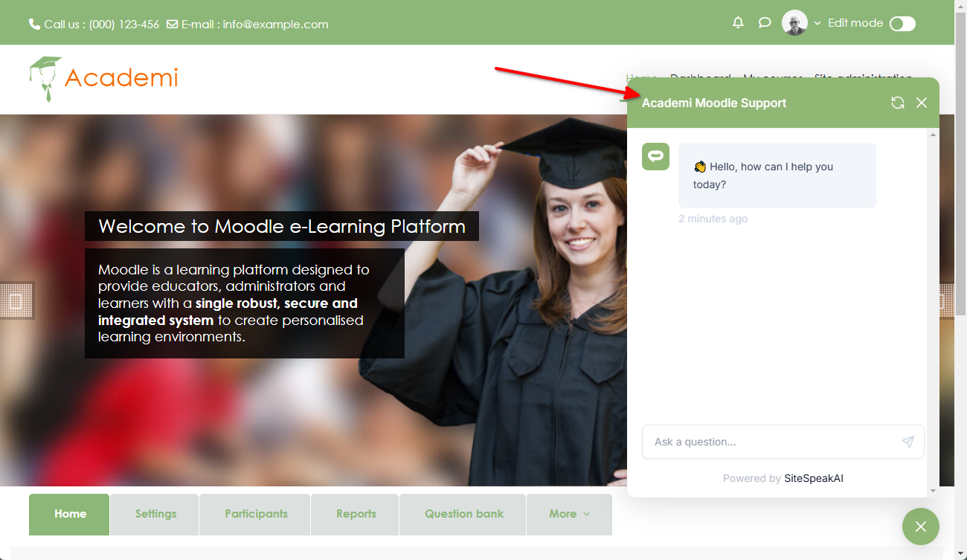Click the chatbot avatar icon

pos(655,156)
